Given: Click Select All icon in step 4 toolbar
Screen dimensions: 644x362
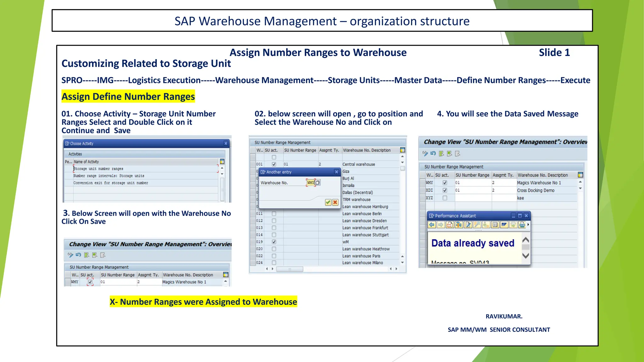Looking at the screenshot, I should click(441, 153).
